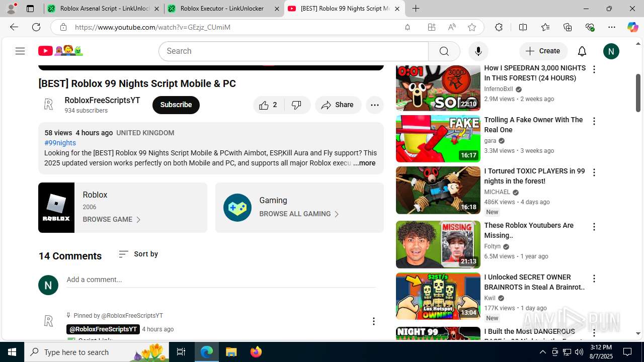This screenshot has width=644, height=362.
Task: Toggle Read aloud in address bar
Action: coord(452,27)
